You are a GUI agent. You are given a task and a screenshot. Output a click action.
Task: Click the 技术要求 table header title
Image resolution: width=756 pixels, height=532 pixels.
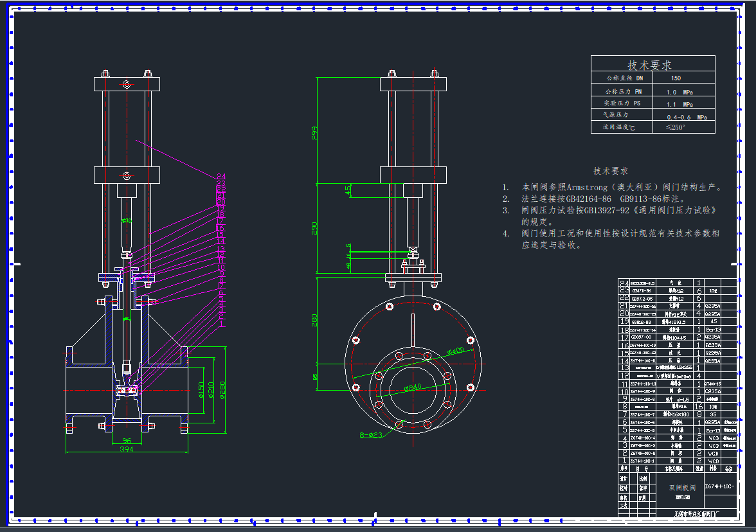click(x=649, y=65)
